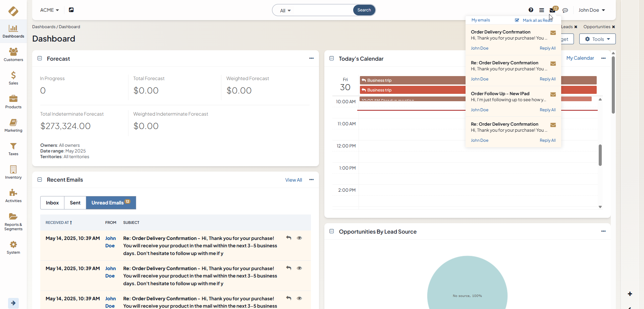Open the ACME organization dropdown

(49, 10)
